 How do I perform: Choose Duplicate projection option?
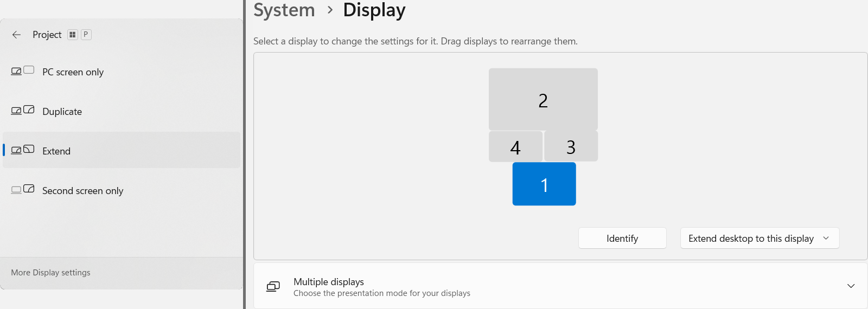pos(122,112)
